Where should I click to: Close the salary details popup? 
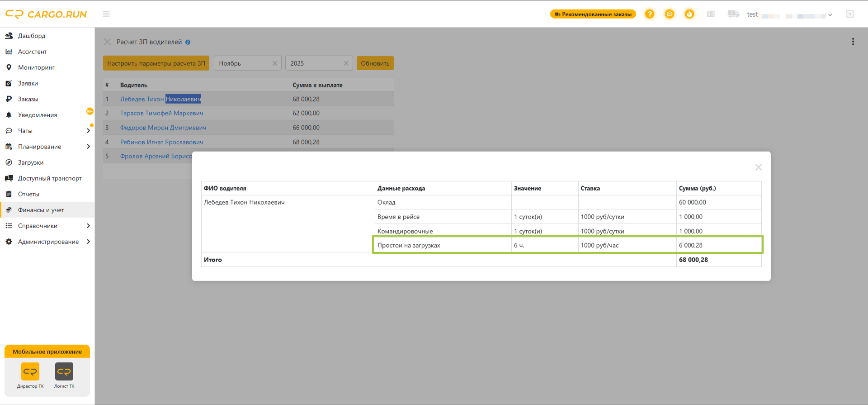pyautogui.click(x=759, y=167)
